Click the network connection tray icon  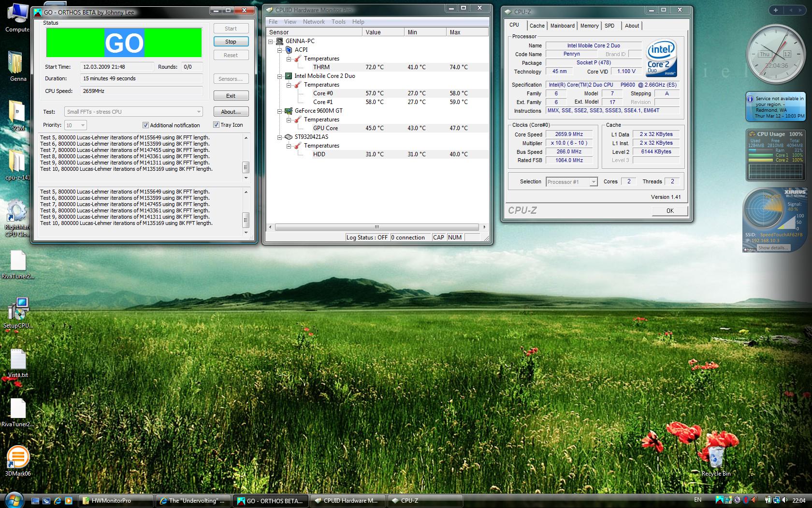click(x=777, y=500)
